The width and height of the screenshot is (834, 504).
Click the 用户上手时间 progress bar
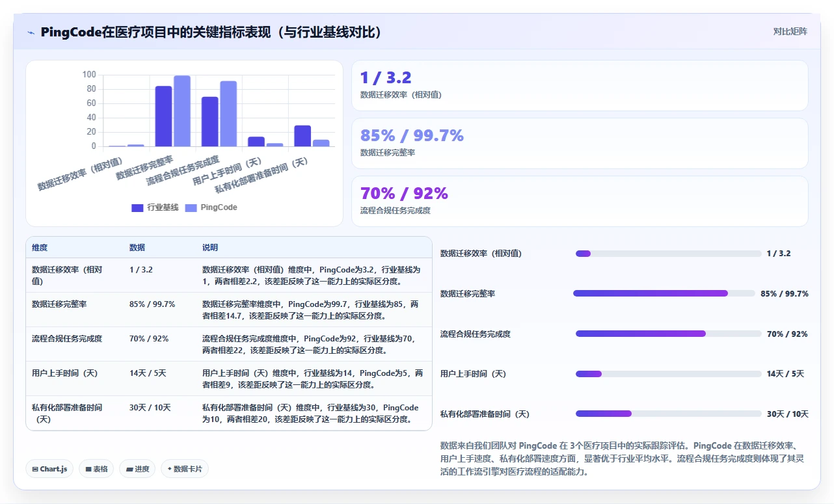(x=669, y=374)
